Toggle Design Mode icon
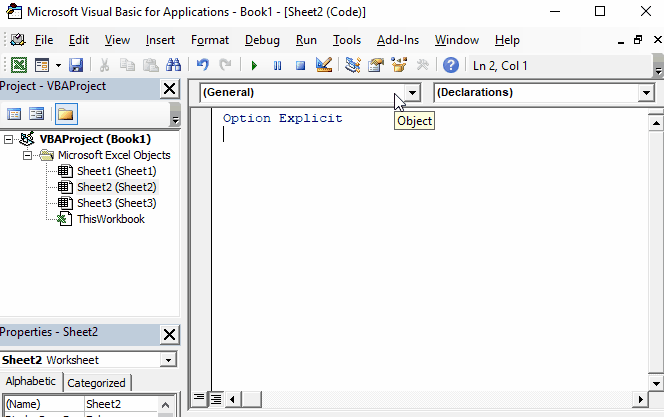The image size is (664, 417). [324, 65]
